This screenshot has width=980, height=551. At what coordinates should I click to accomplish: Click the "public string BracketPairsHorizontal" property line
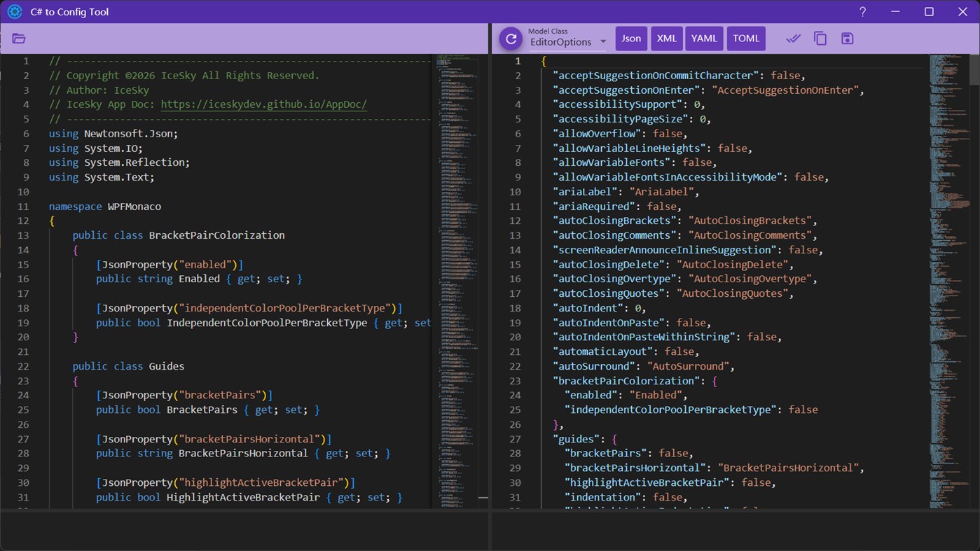243,453
